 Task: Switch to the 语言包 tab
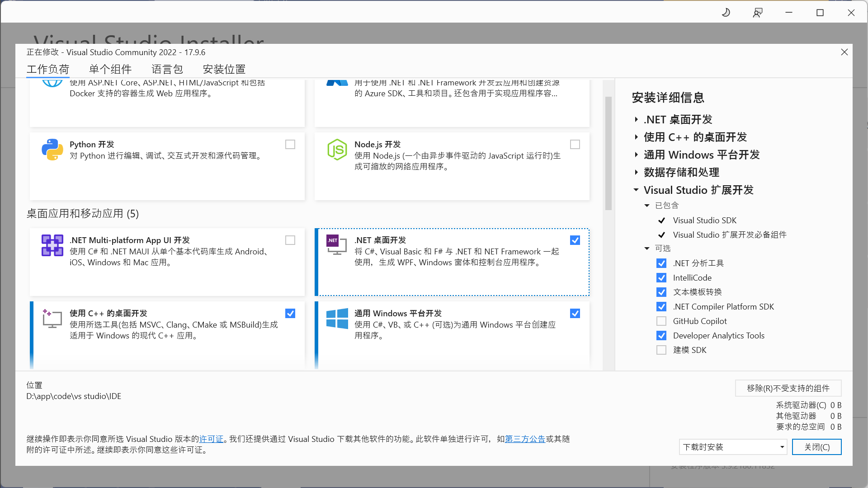tap(167, 69)
